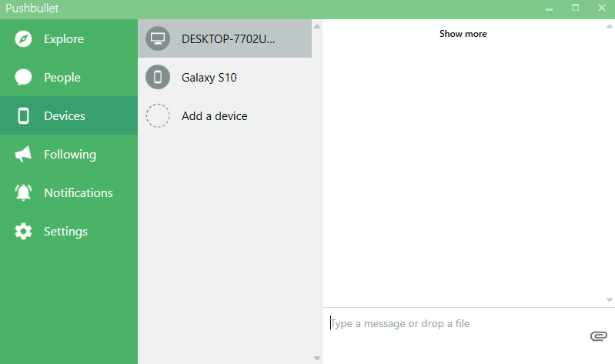Click Show more to load older pushes
This screenshot has width=615, height=364.
[x=463, y=34]
